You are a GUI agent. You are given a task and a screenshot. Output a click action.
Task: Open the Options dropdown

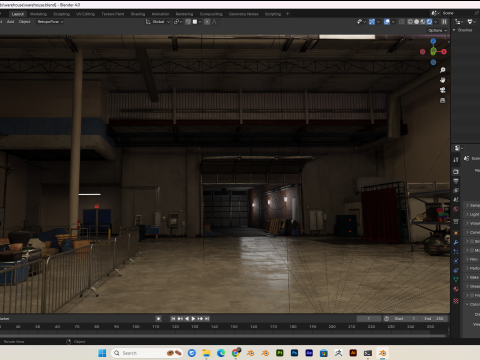pos(437,30)
